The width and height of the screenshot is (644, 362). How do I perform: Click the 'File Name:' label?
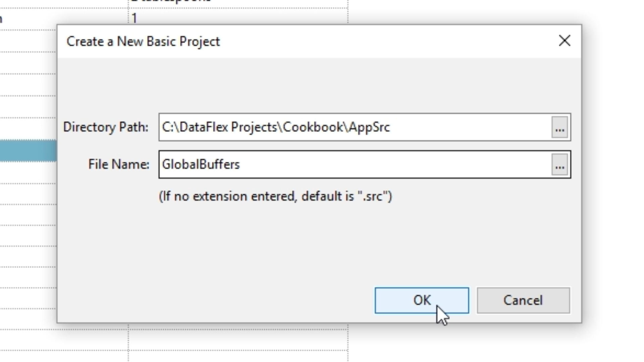[119, 165]
